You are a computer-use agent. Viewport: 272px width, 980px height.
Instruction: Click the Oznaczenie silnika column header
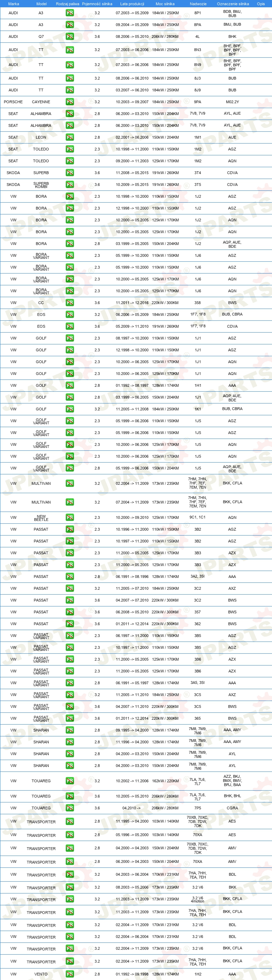click(233, 4)
